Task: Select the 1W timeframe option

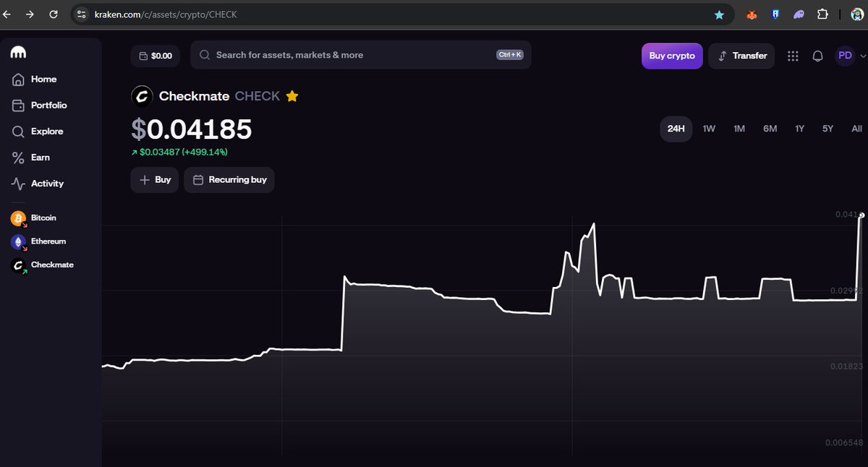Action: coord(708,128)
